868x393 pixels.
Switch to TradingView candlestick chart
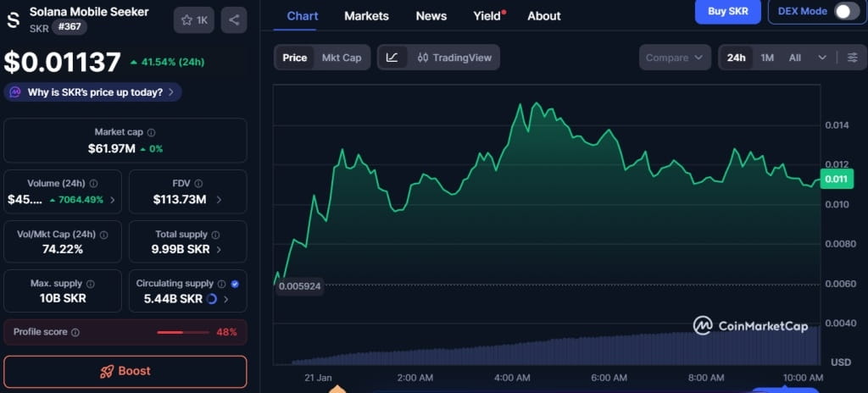tap(454, 58)
